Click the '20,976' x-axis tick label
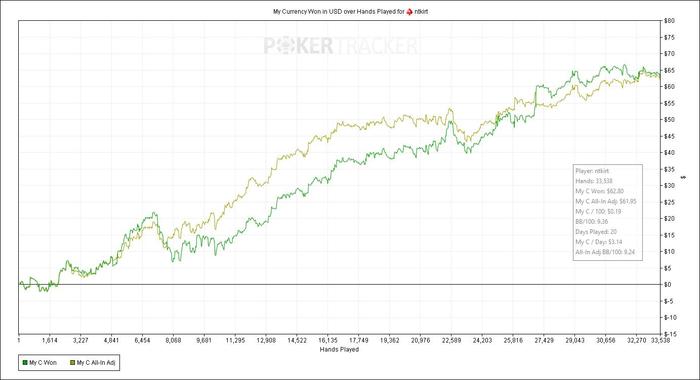 click(420, 341)
